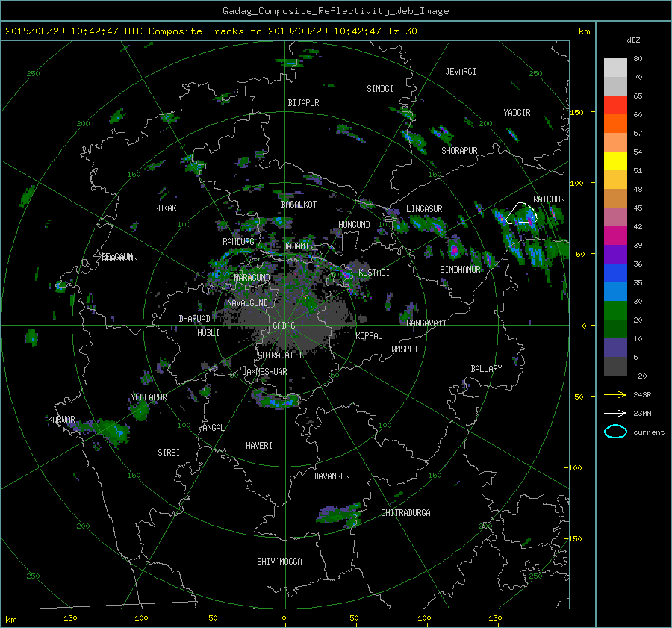The image size is (672, 628).
Task: Click the BIJAPUR city label
Action: coord(303,103)
